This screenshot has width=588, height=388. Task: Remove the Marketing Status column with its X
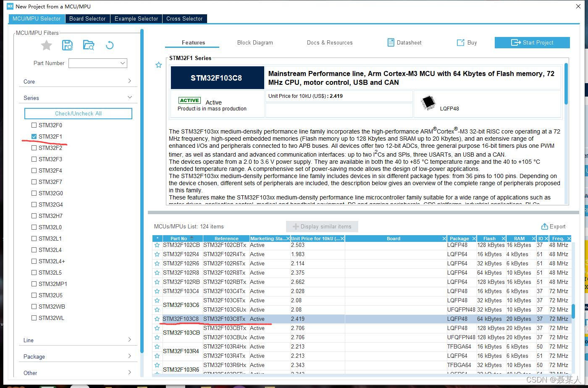coord(288,239)
